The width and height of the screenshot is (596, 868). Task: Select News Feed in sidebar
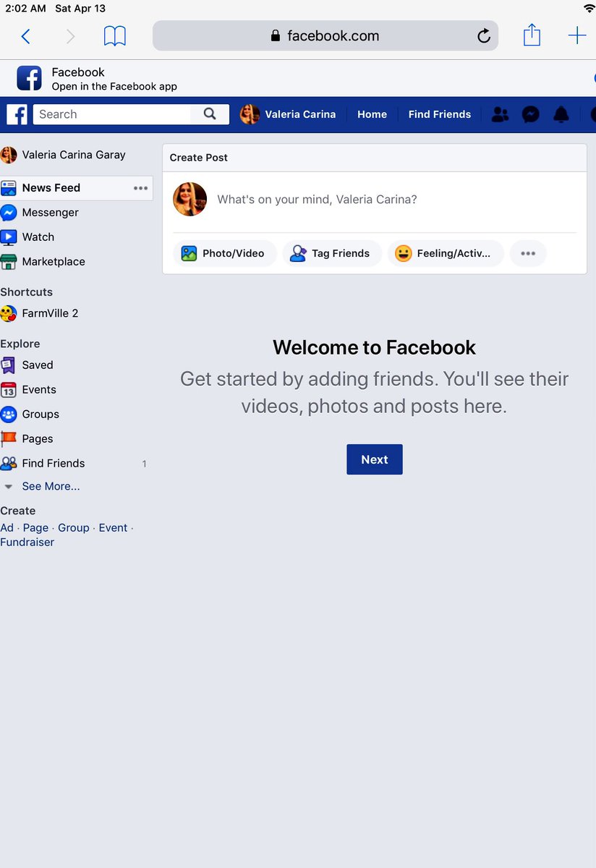51,188
